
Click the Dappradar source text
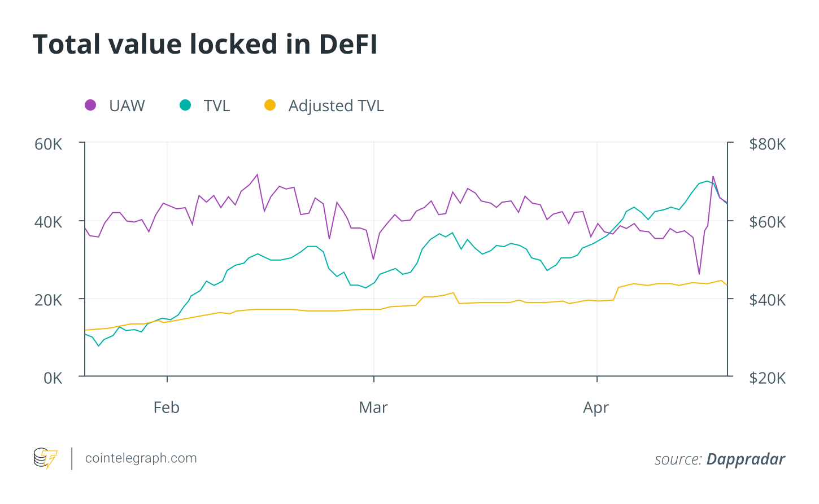746,459
